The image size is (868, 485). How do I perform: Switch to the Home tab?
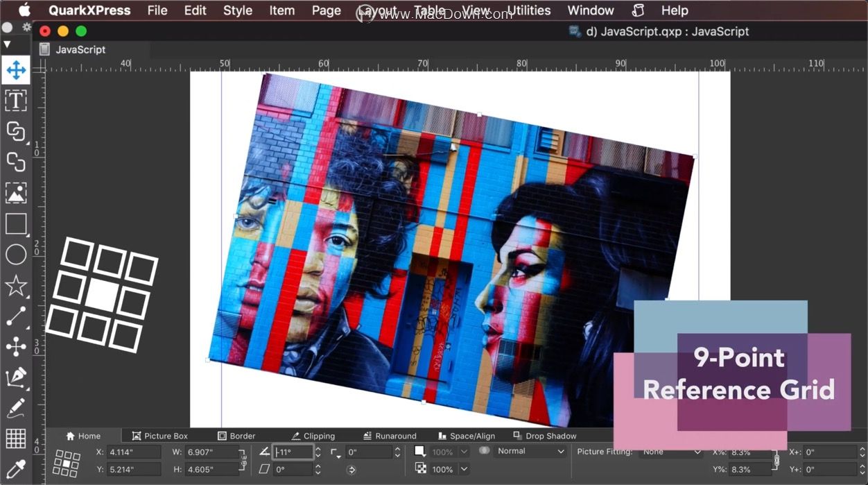coord(83,436)
